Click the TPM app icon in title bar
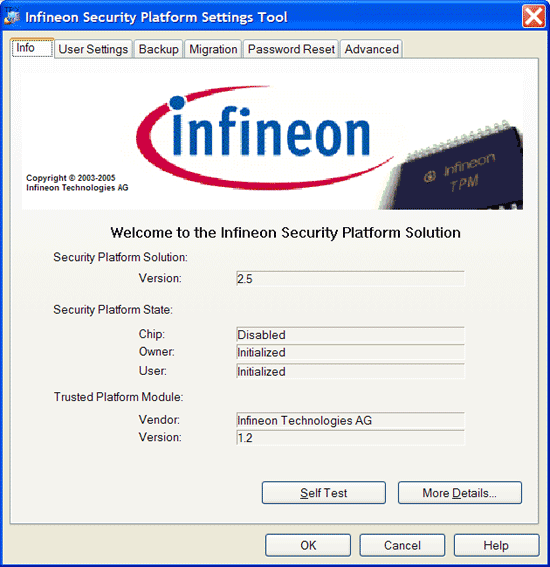 coord(12,16)
